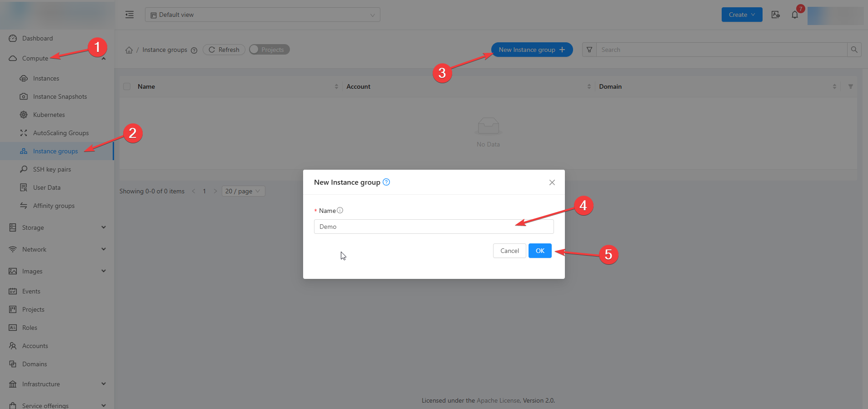Open the 20 / page size dropdown
The image size is (868, 409).
[x=243, y=191]
